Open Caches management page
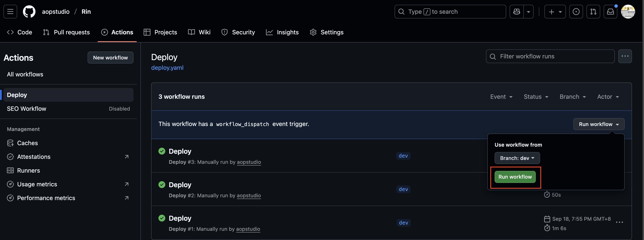The height and width of the screenshot is (240, 644). click(68, 143)
